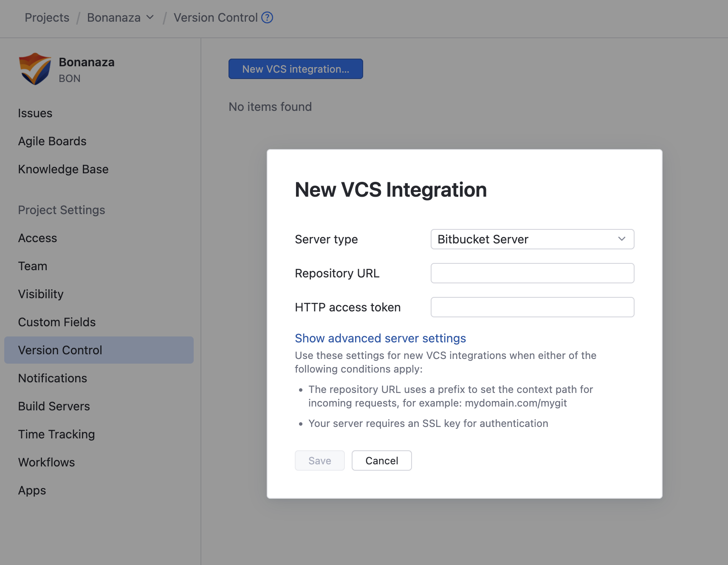728x565 pixels.
Task: Click New VCS integration button
Action: click(x=295, y=68)
